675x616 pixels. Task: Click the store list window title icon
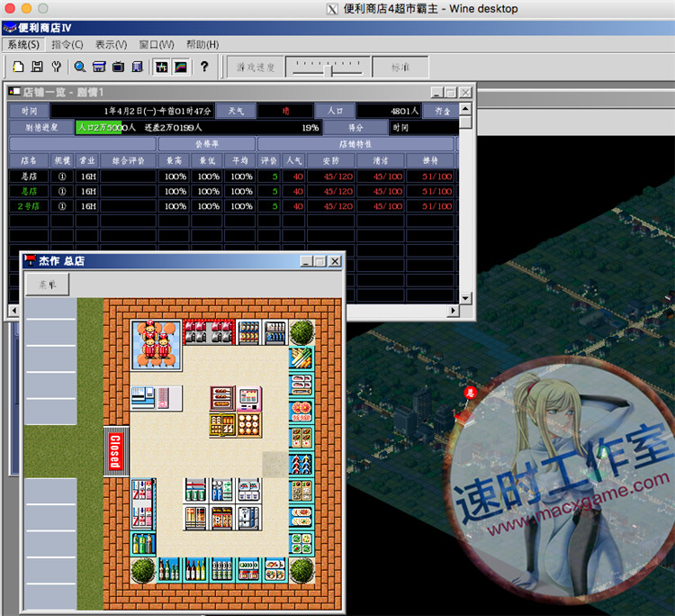(x=14, y=92)
